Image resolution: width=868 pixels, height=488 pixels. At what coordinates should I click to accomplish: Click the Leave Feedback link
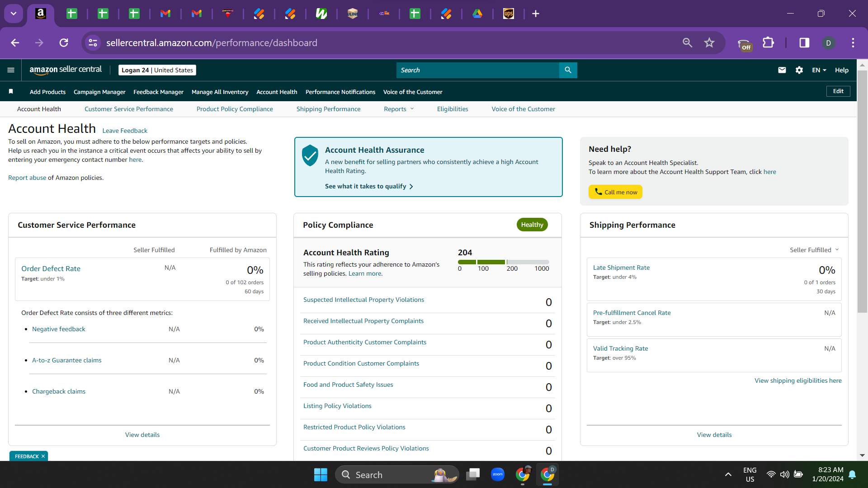pos(125,131)
